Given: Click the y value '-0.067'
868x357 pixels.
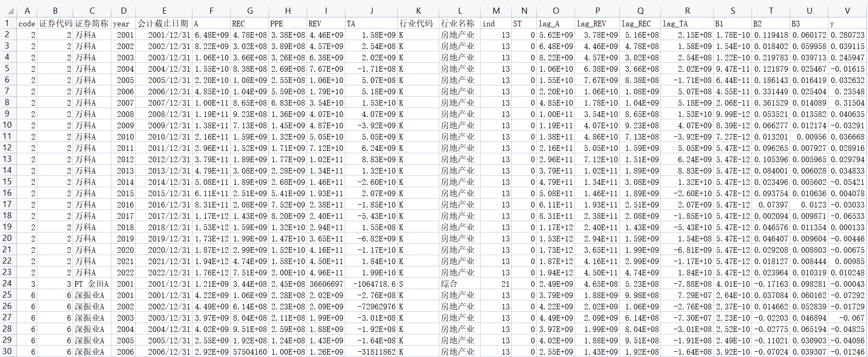Looking at the screenshot, I should click(847, 318).
